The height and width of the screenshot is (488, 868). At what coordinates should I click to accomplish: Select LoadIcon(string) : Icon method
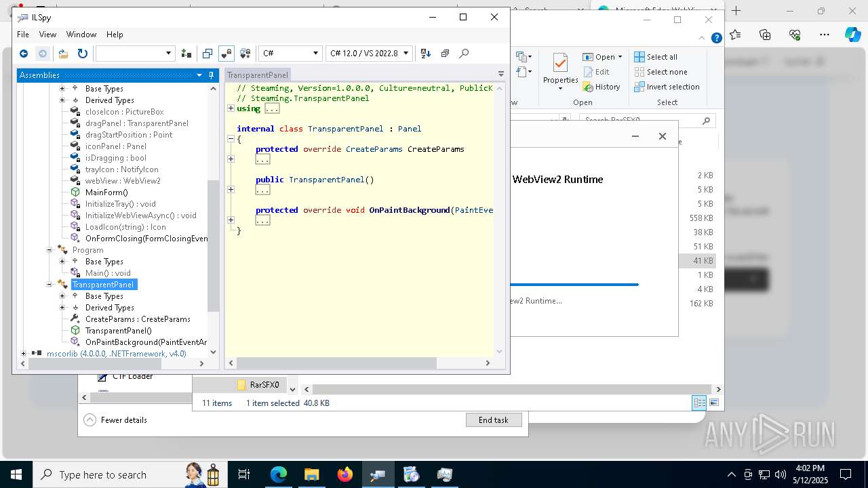125,227
